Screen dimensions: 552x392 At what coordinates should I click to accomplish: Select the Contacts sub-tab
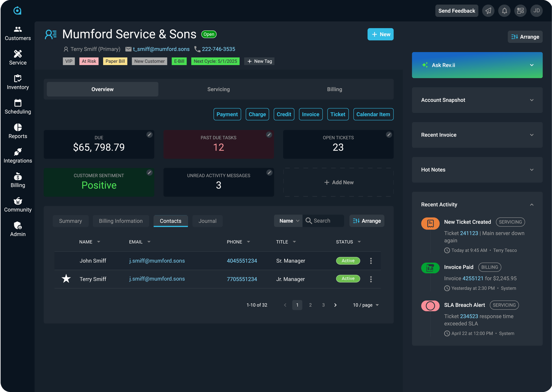(171, 221)
